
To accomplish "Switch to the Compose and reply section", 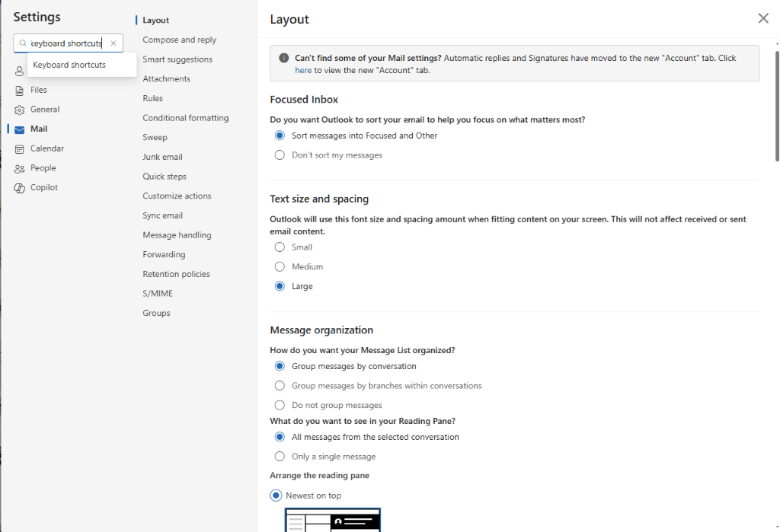I will tap(179, 39).
